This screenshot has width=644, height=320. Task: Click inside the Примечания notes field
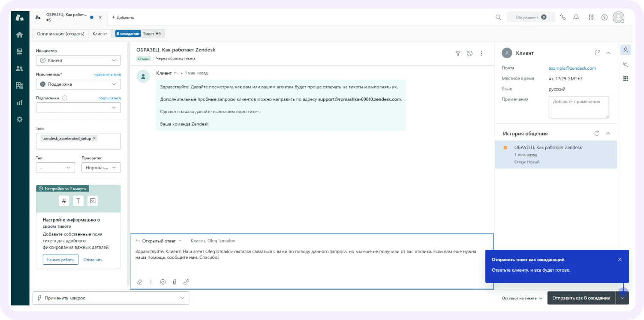coord(578,107)
